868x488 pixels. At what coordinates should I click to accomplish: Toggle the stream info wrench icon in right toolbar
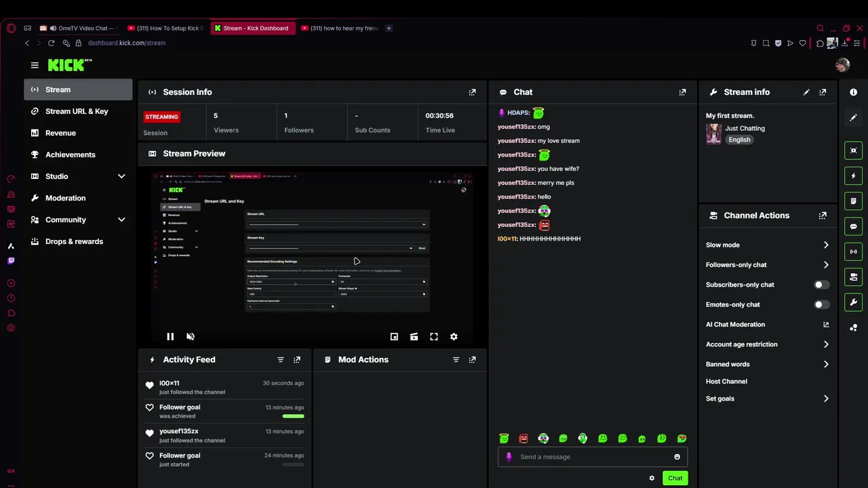(854, 302)
